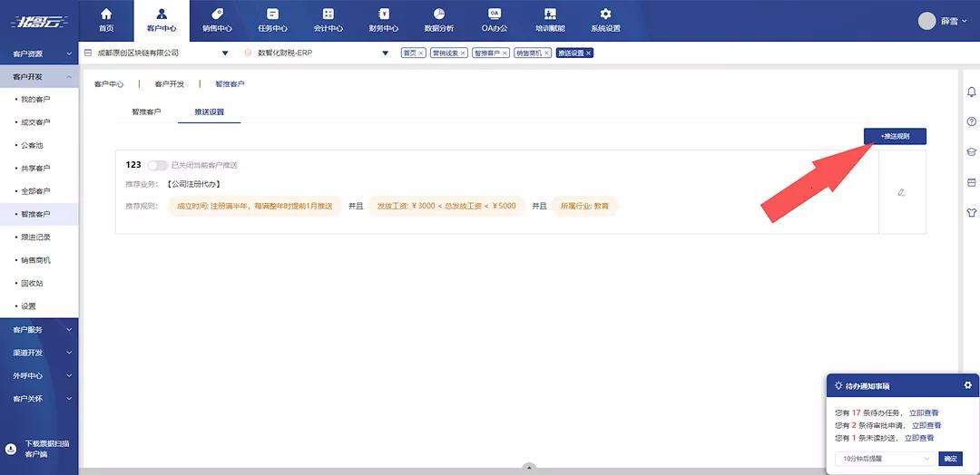Click the user avatar picture

[926, 21]
